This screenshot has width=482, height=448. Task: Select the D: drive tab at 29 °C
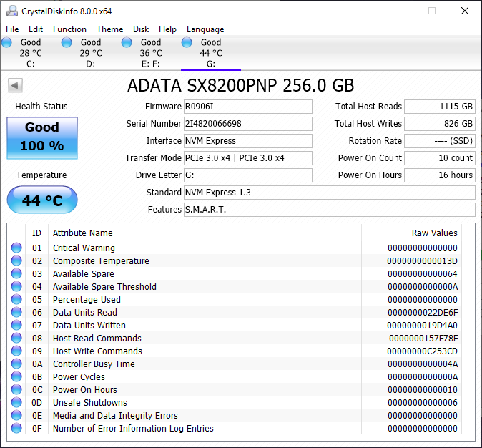pyautogui.click(x=90, y=53)
